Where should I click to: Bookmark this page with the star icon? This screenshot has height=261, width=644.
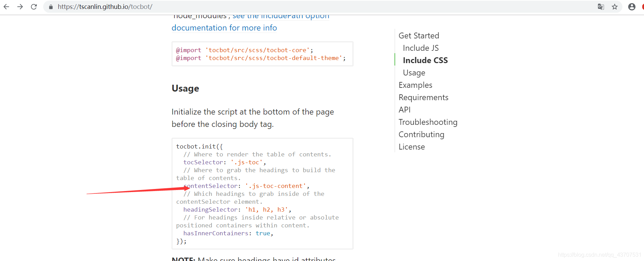(x=615, y=7)
